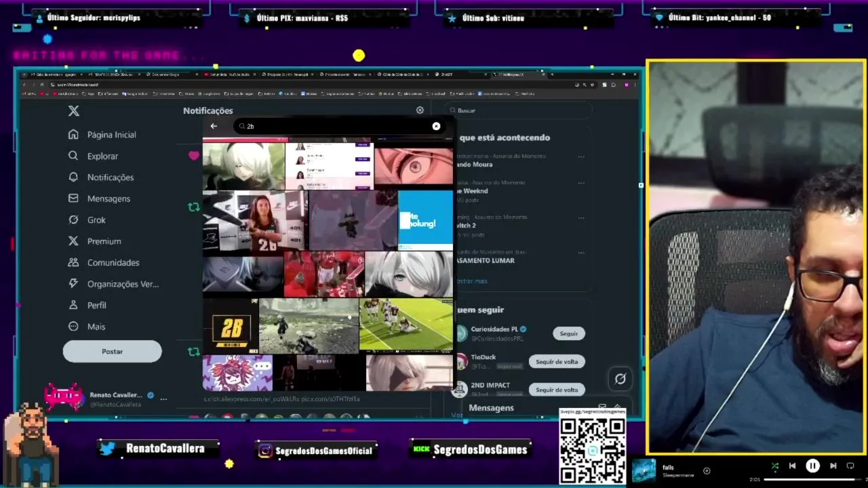
Task: Open Notificações in the sidebar
Action: click(101, 178)
